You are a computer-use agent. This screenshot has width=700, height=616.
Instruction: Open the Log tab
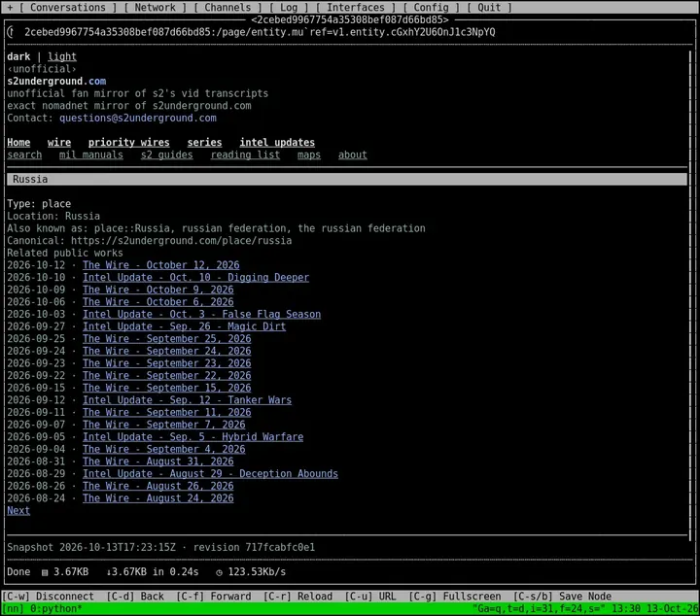(x=289, y=7)
